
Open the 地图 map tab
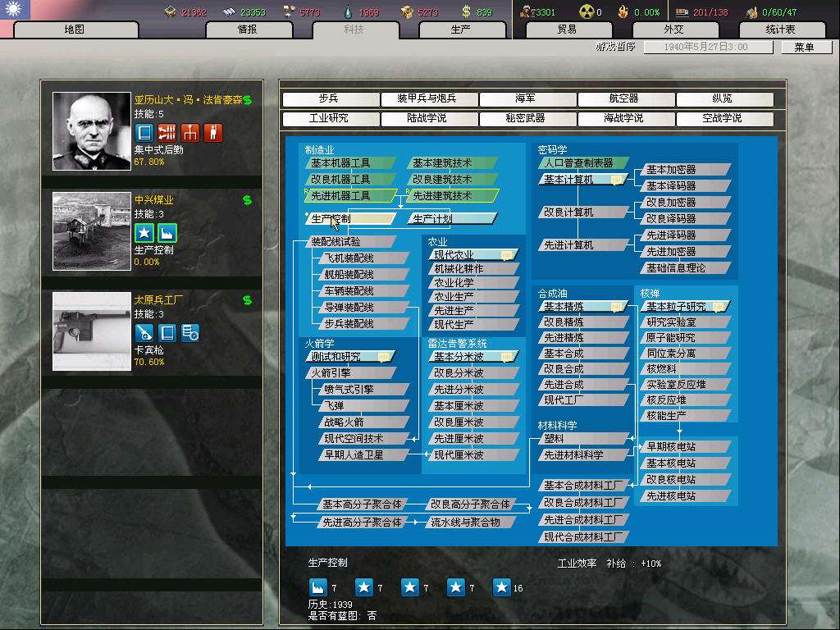pyautogui.click(x=75, y=30)
